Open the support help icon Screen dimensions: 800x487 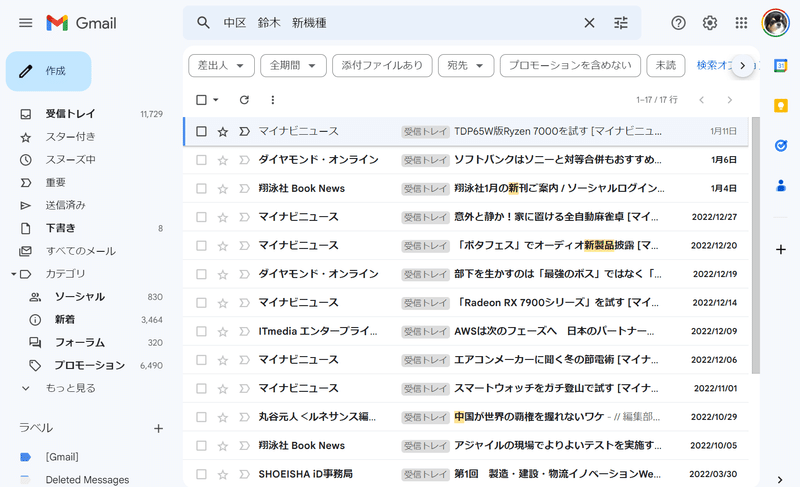click(x=678, y=22)
